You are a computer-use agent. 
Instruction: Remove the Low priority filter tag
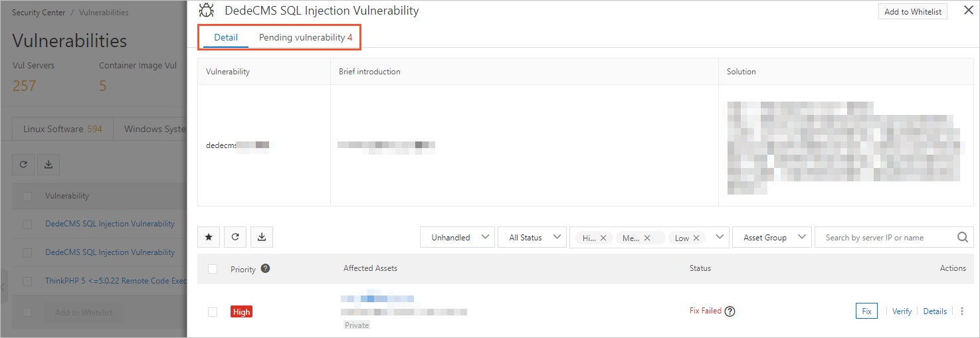click(696, 238)
